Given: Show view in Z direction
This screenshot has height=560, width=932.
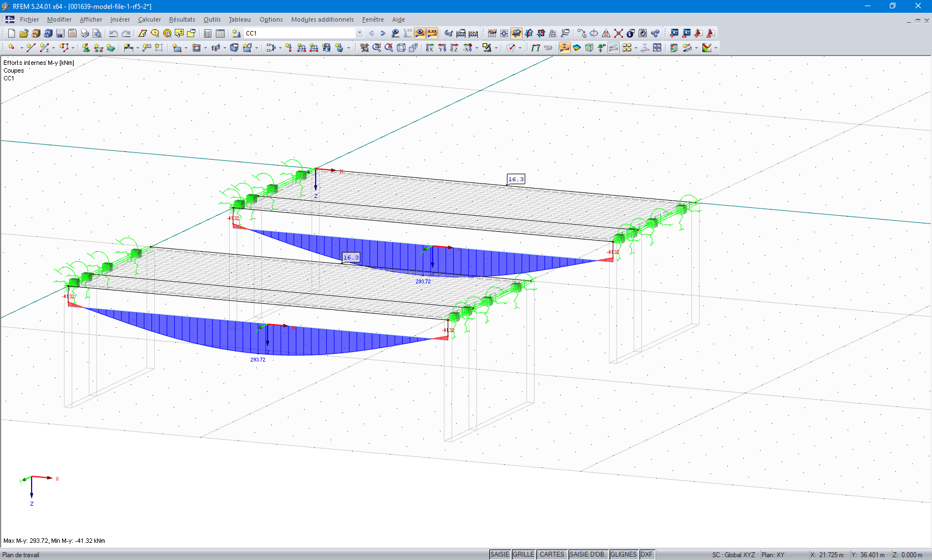Looking at the screenshot, I should [454, 48].
